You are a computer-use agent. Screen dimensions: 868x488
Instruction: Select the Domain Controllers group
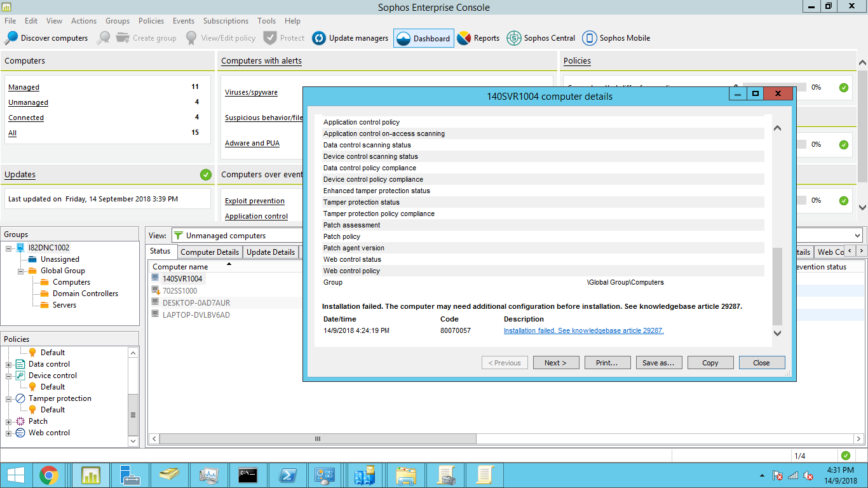(x=85, y=294)
